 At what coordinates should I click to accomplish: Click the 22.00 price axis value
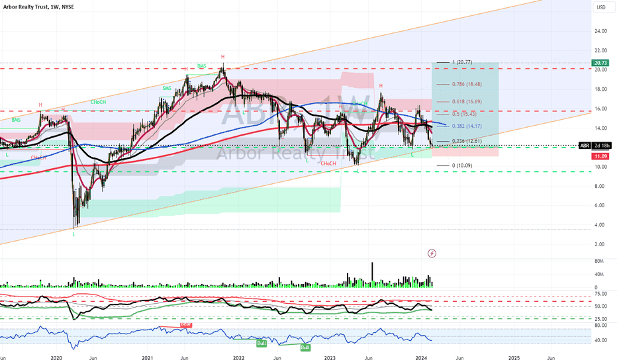tap(600, 51)
